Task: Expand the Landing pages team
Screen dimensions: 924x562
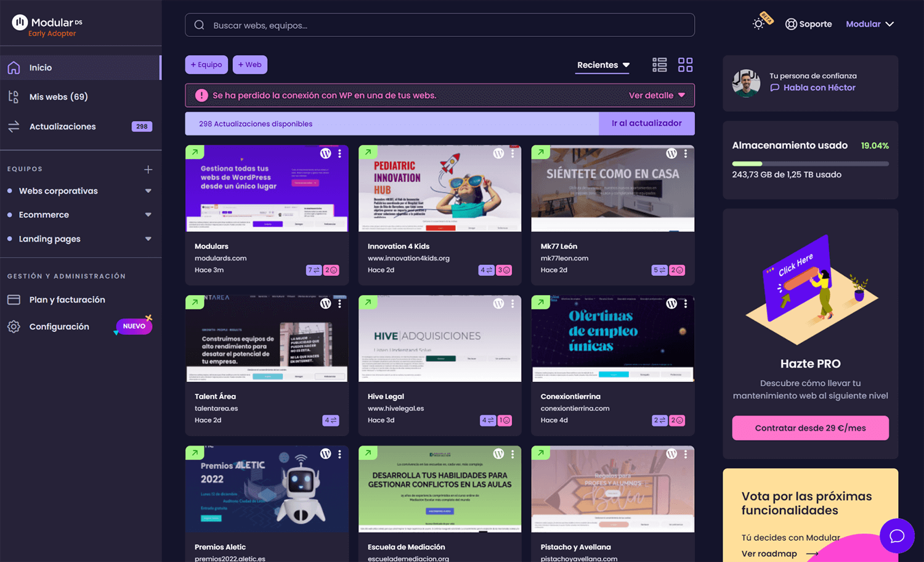Action: click(148, 239)
